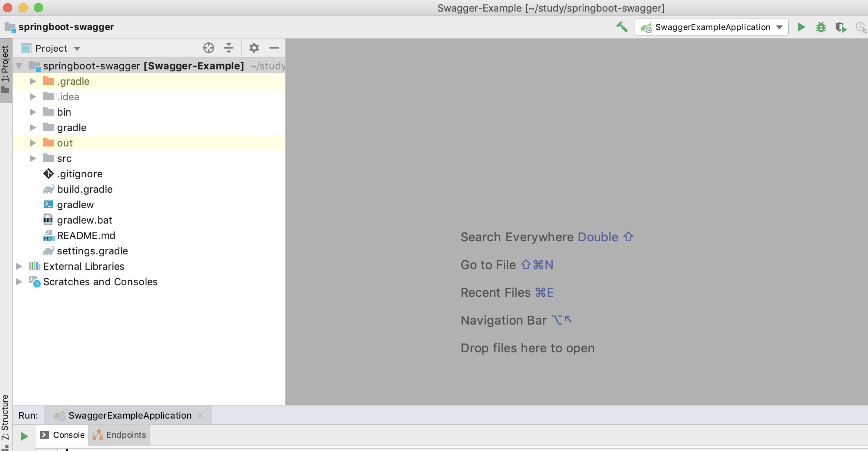Click the locate/scroll from source crosshair icon
The image size is (868, 451).
(208, 48)
